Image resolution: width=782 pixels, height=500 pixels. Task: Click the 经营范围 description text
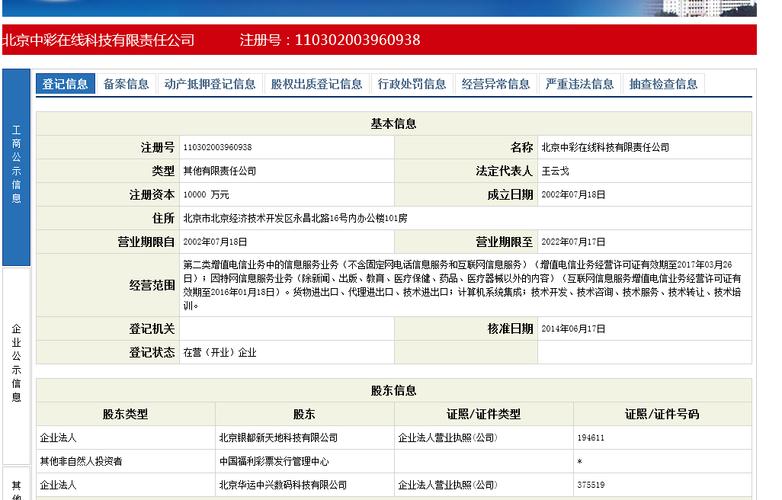(462, 285)
